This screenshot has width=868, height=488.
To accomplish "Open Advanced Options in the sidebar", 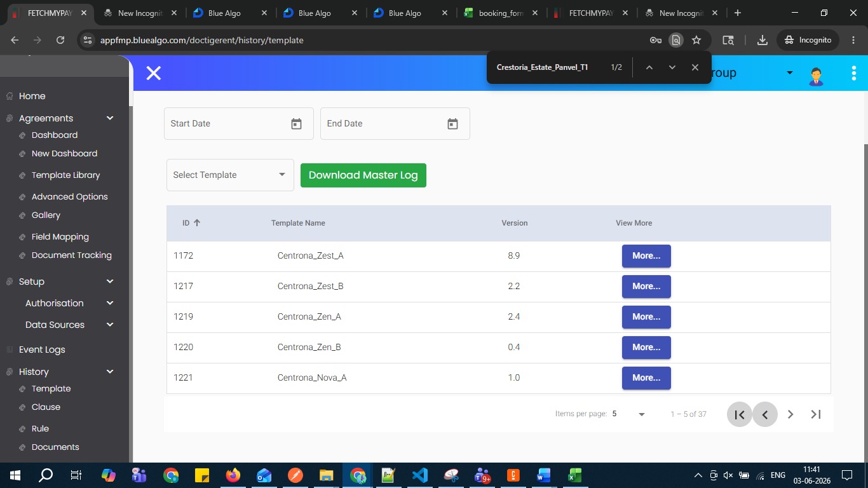I will (69, 196).
